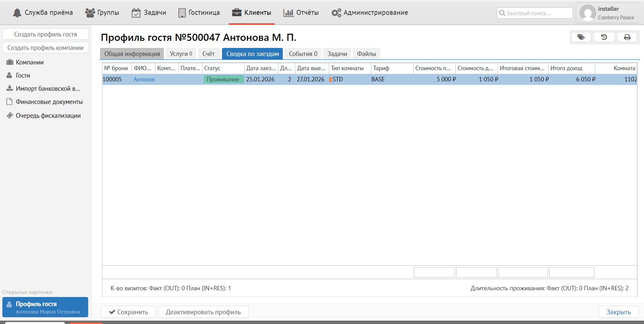
Task: Open Финансовые документы in the sidebar
Action: tap(49, 102)
